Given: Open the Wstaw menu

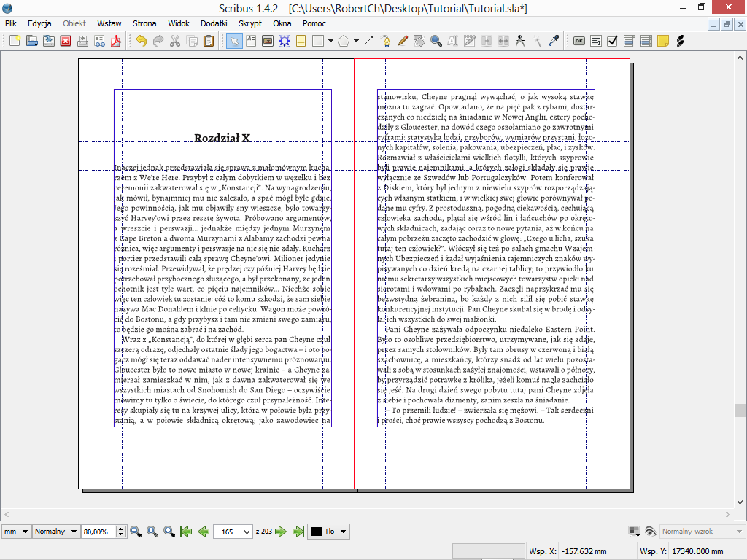Looking at the screenshot, I should click(x=109, y=23).
